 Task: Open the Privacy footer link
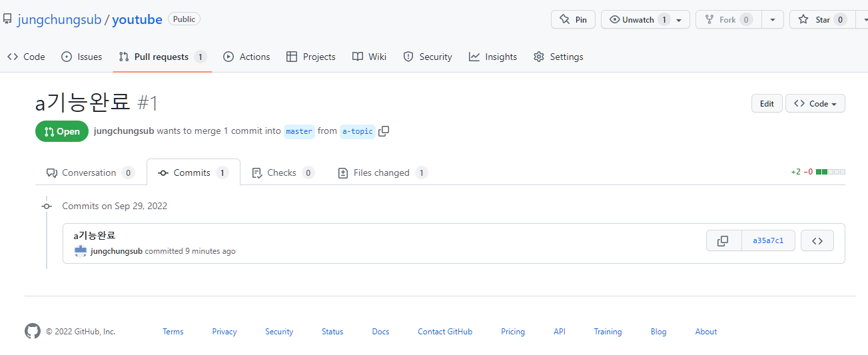click(x=224, y=331)
